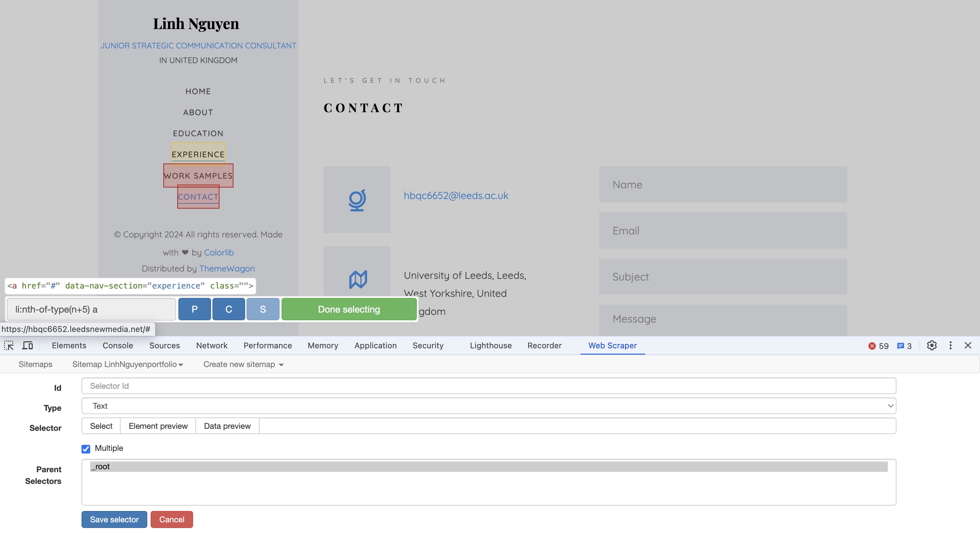Click the Save selector button
This screenshot has width=980, height=534.
(x=114, y=520)
